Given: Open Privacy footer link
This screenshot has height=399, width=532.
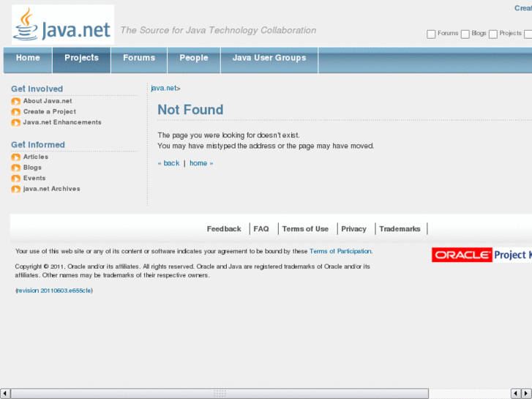Looking at the screenshot, I should (x=354, y=229).
